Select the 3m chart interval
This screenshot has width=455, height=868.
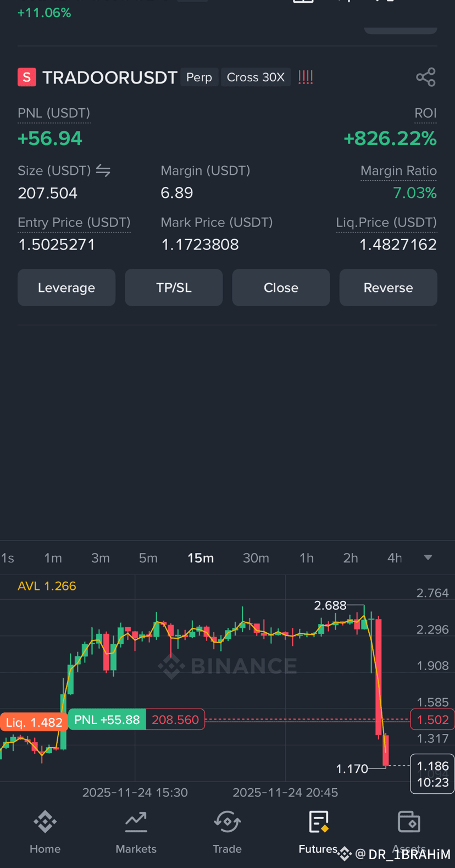tap(101, 558)
